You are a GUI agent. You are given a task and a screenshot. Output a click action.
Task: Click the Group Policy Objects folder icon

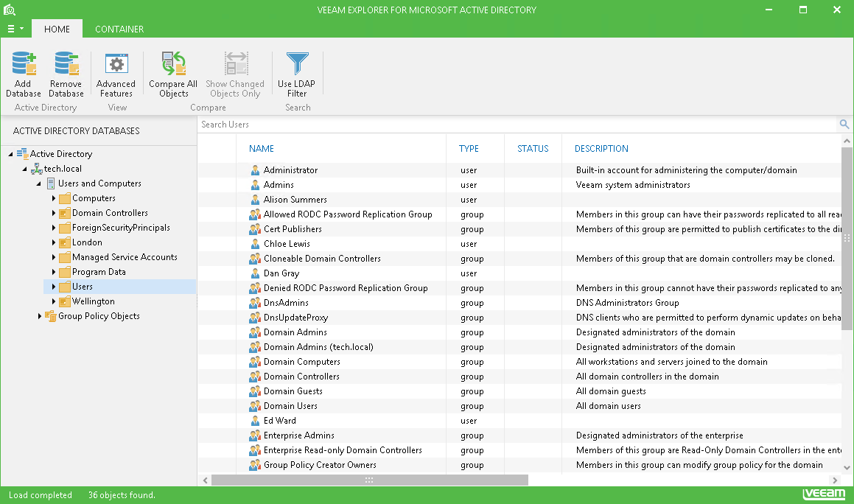[51, 316]
